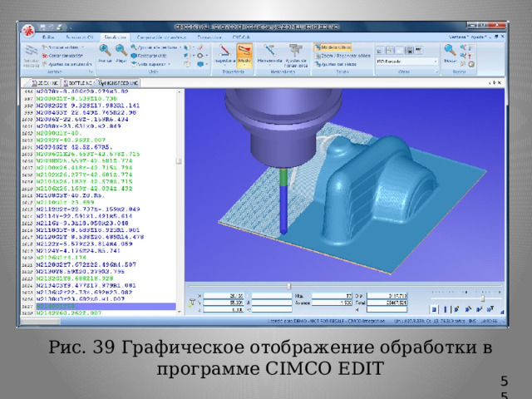Expand the Otros group dialog launcher

[436, 72]
